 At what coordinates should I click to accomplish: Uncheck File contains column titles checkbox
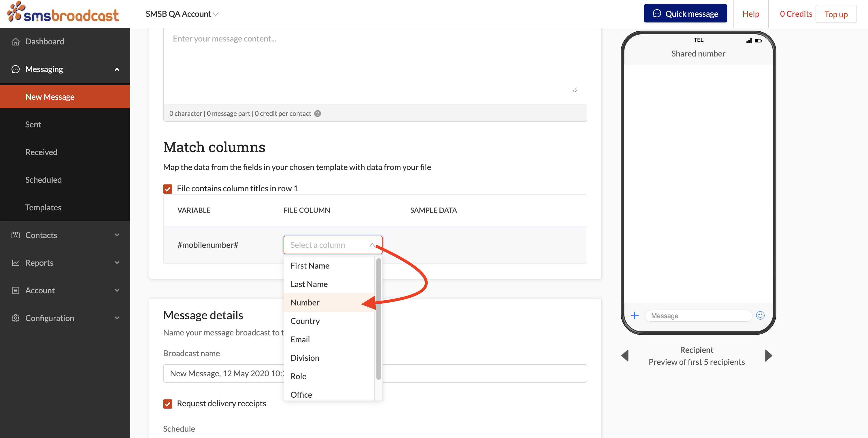[168, 189]
